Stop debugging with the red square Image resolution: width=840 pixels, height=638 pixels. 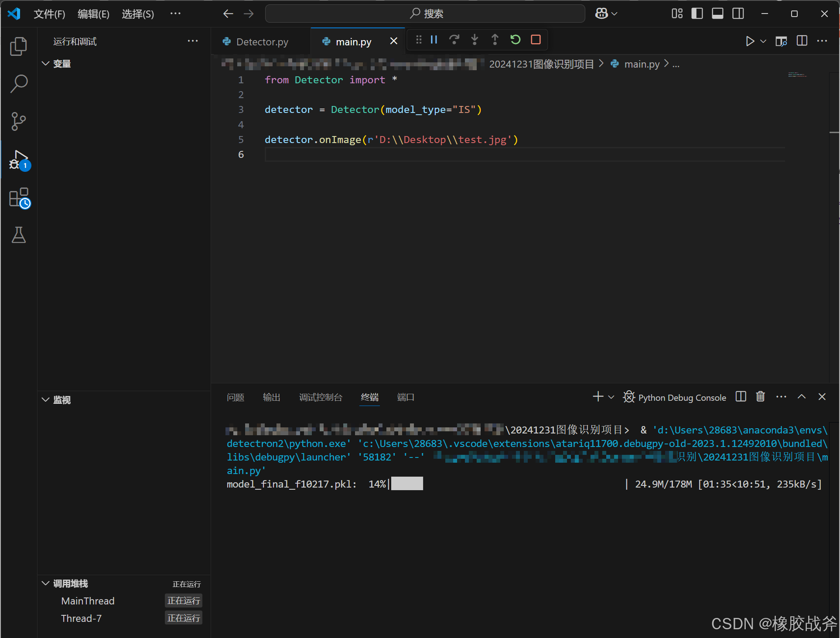tap(536, 40)
